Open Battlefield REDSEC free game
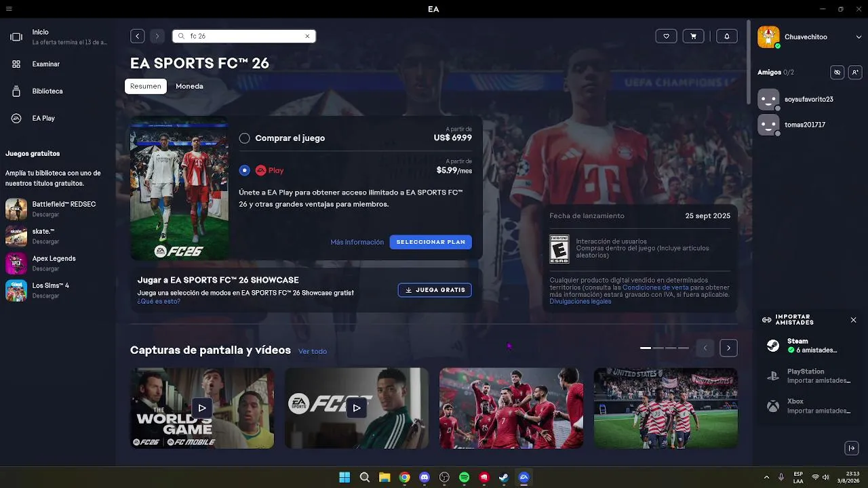868x488 pixels. [x=58, y=209]
